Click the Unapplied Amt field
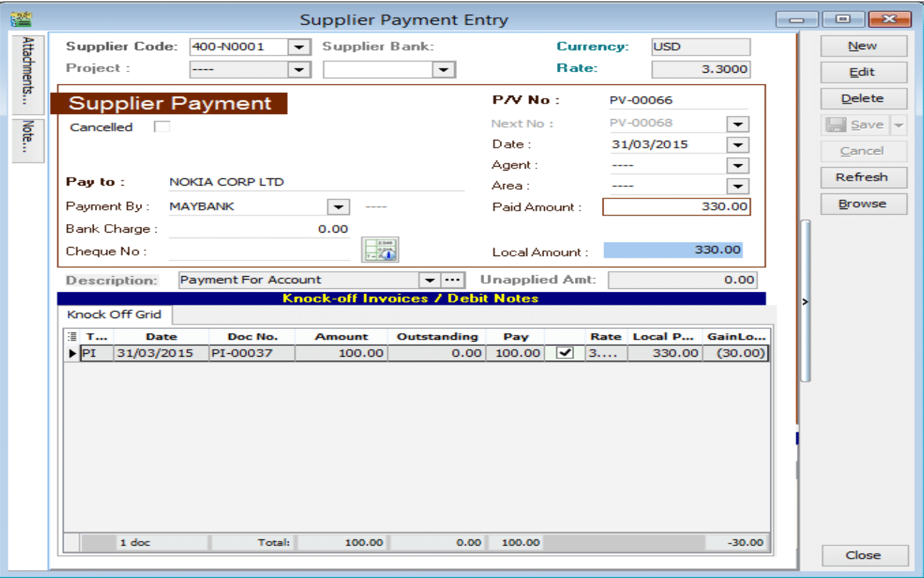924x578 pixels. [x=683, y=280]
